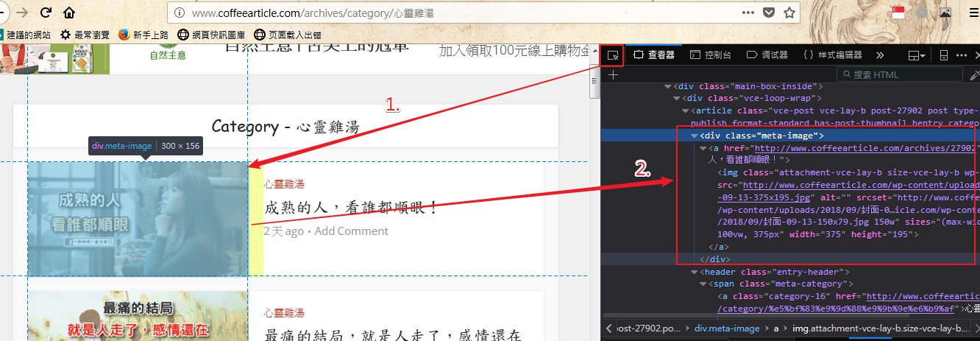Click thumbnail of 成熟的人 看誰都順眼 article
This screenshot has width=980, height=341.
[138, 219]
